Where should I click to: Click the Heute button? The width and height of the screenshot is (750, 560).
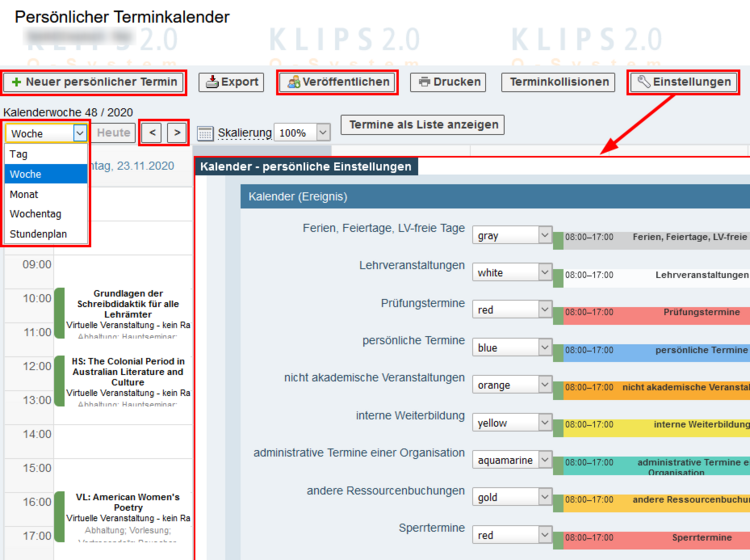[x=113, y=132]
